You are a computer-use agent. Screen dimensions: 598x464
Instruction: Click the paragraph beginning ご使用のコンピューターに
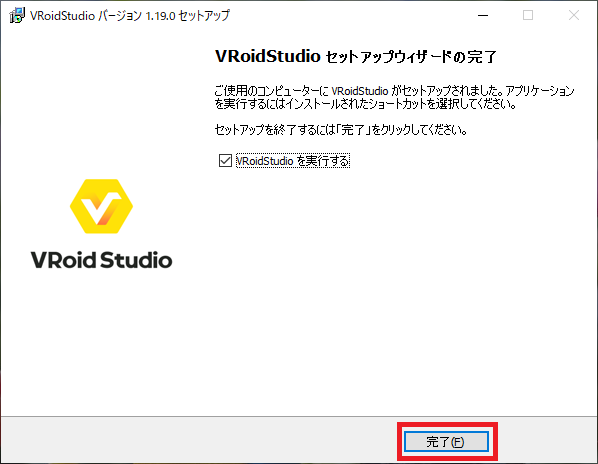[394, 97]
